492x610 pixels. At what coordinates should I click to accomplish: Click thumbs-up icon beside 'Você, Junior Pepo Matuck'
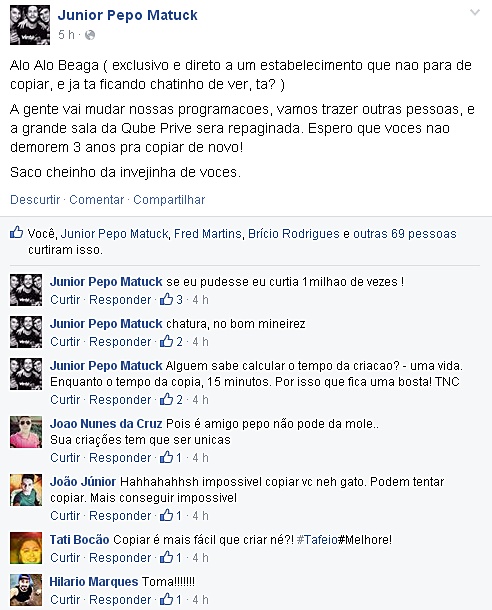coord(16,232)
